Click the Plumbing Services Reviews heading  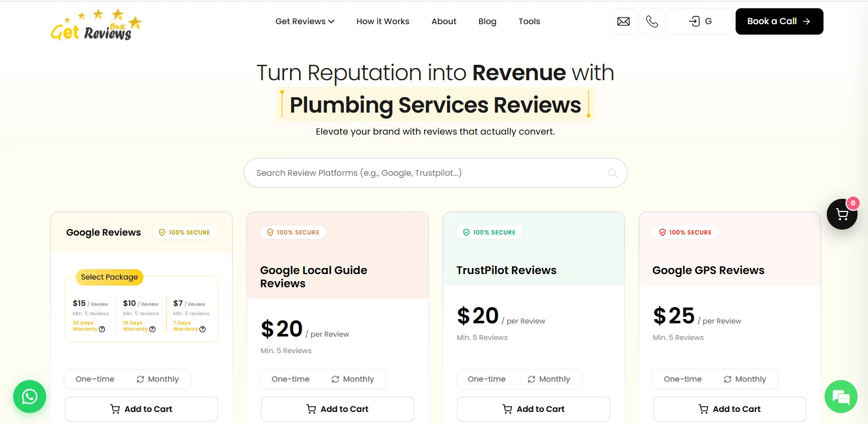point(435,104)
